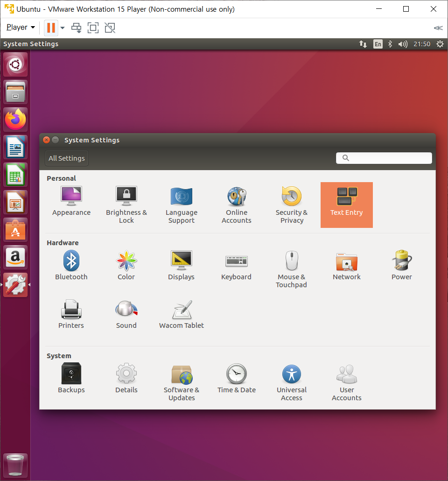This screenshot has height=481, width=448.
Task: Open Color settings
Action: 126,265
